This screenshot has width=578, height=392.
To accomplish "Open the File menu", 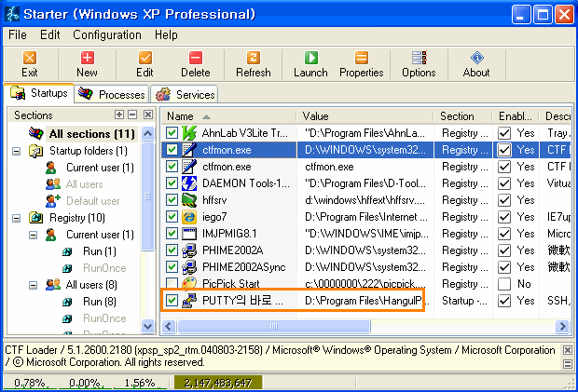I will (18, 35).
